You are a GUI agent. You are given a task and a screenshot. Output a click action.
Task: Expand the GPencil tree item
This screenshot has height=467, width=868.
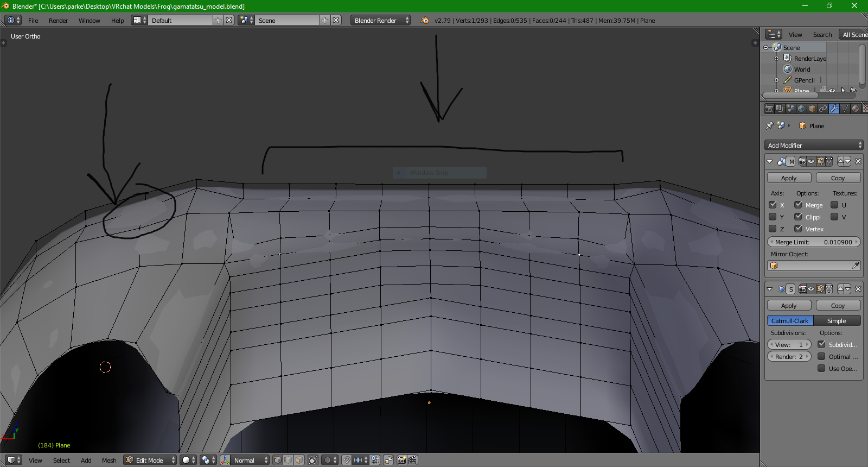[x=776, y=80]
